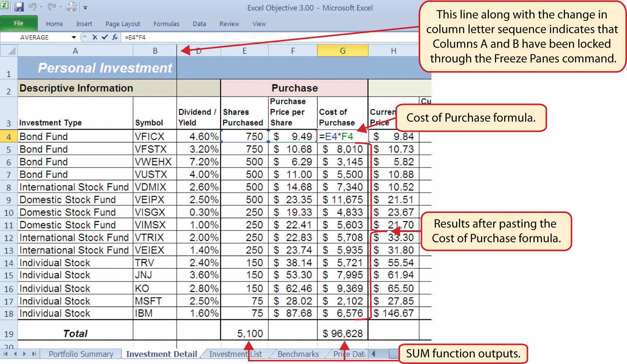Screen dimensions: 627x364
Task: Open the Formulas ribbon tab
Action: click(166, 24)
